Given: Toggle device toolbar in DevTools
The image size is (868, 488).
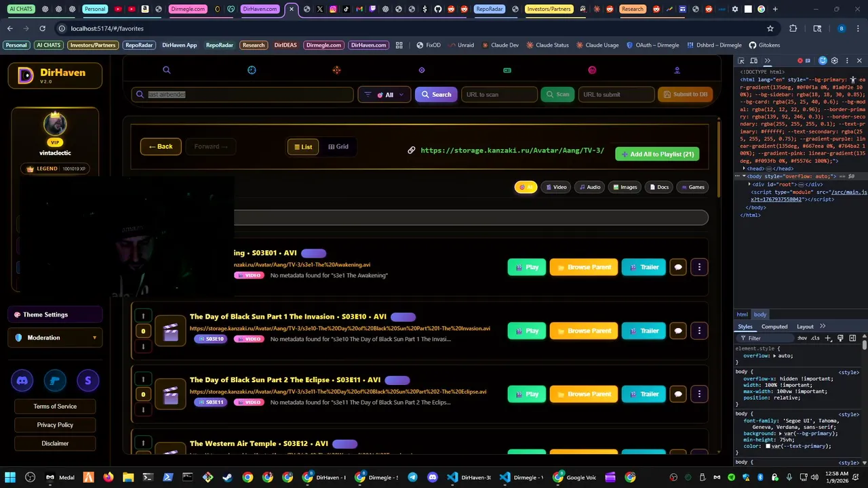Looking at the screenshot, I should point(753,61).
